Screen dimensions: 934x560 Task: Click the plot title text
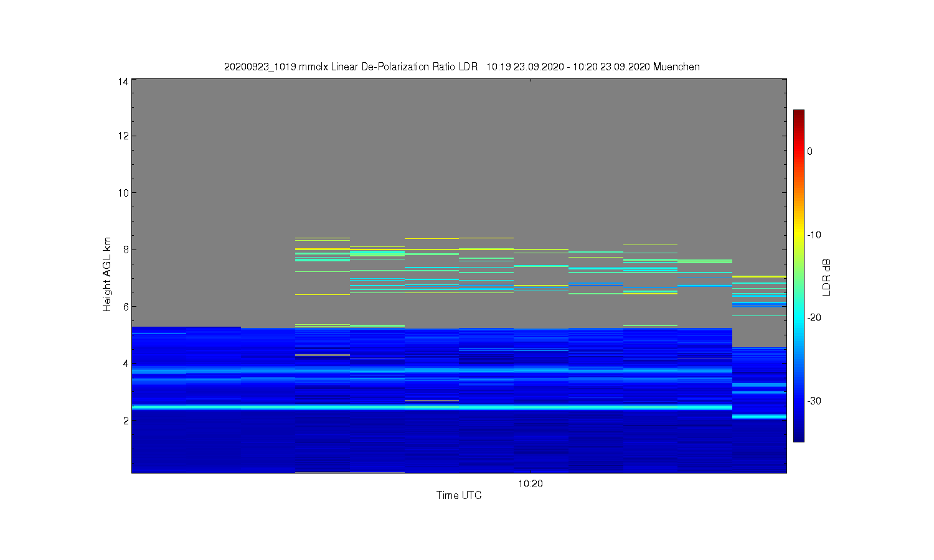coord(461,67)
